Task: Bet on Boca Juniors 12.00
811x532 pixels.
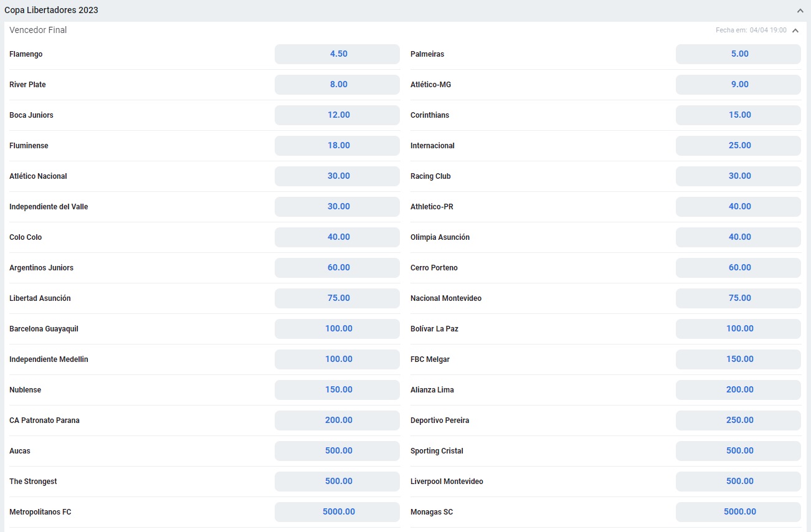Action: (337, 115)
